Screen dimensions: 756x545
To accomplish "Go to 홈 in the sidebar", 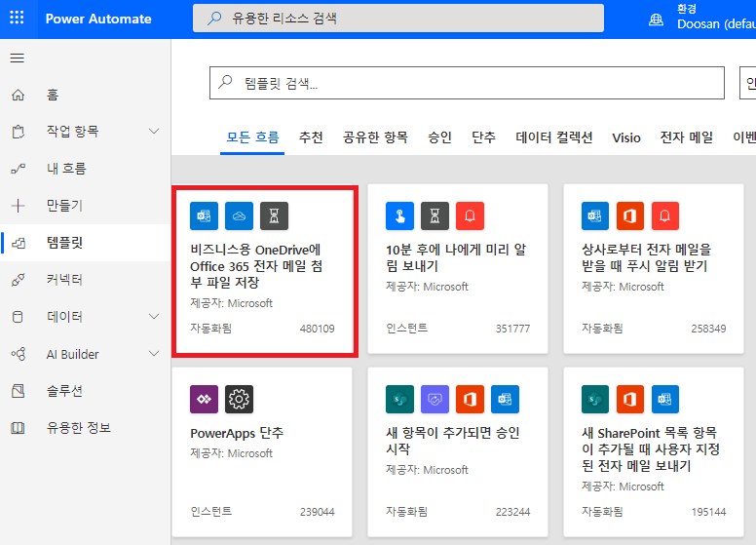I will coord(86,95).
